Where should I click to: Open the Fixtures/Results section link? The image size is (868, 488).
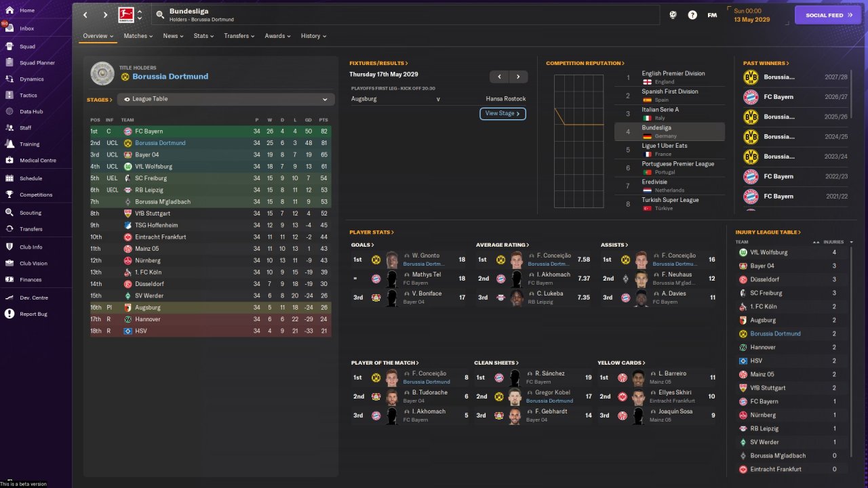click(x=378, y=63)
